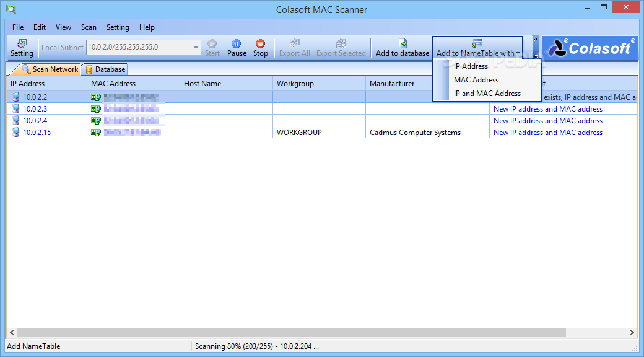This screenshot has height=357, width=644.
Task: Click the horizontal scrollbar thumb
Action: [x=292, y=332]
